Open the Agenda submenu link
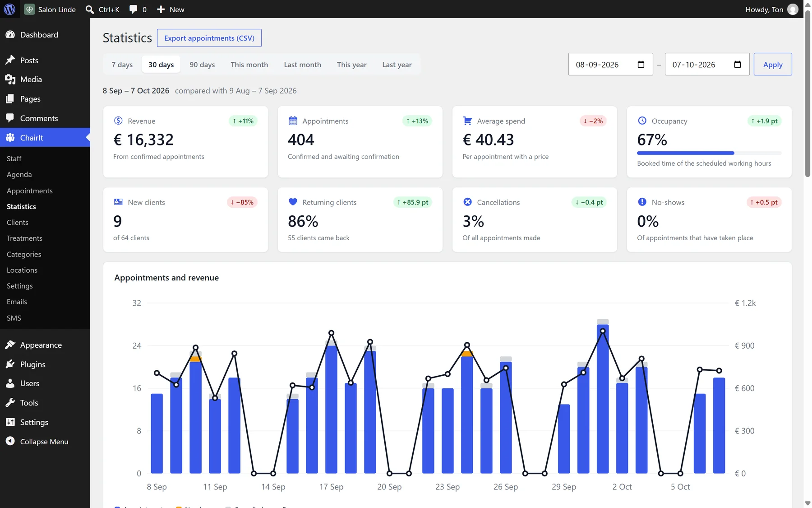Image resolution: width=812 pixels, height=508 pixels. tap(19, 174)
